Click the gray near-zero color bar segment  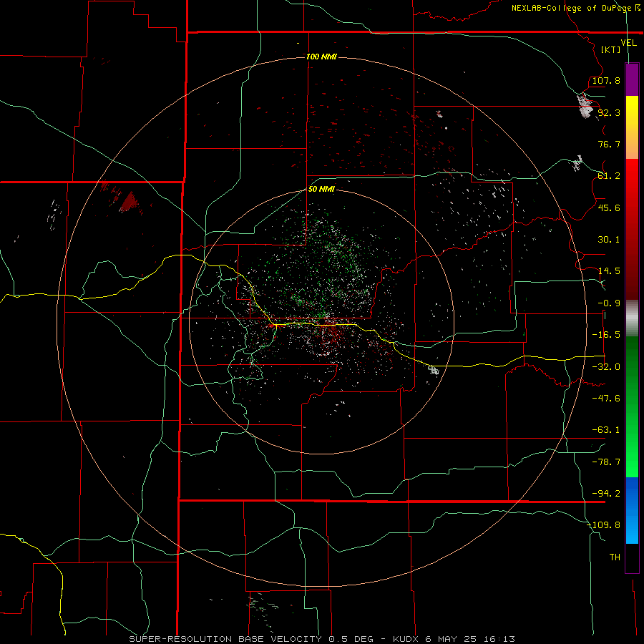[632, 318]
